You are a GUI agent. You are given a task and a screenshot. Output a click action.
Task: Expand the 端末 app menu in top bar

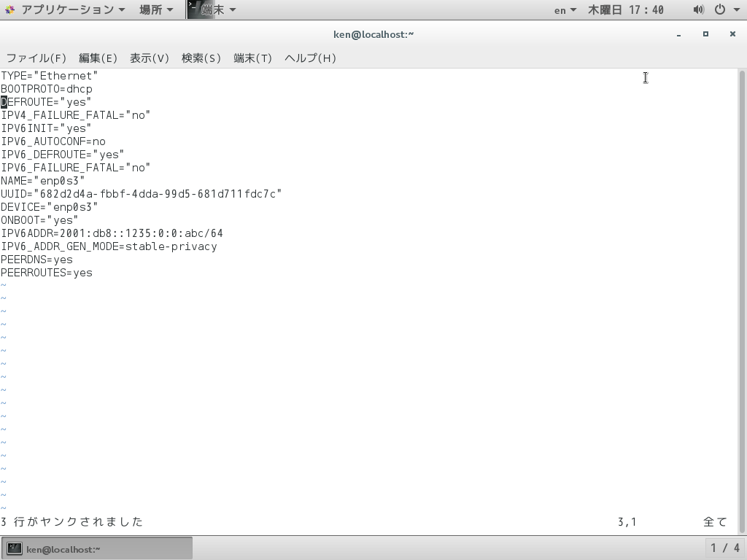tap(212, 9)
